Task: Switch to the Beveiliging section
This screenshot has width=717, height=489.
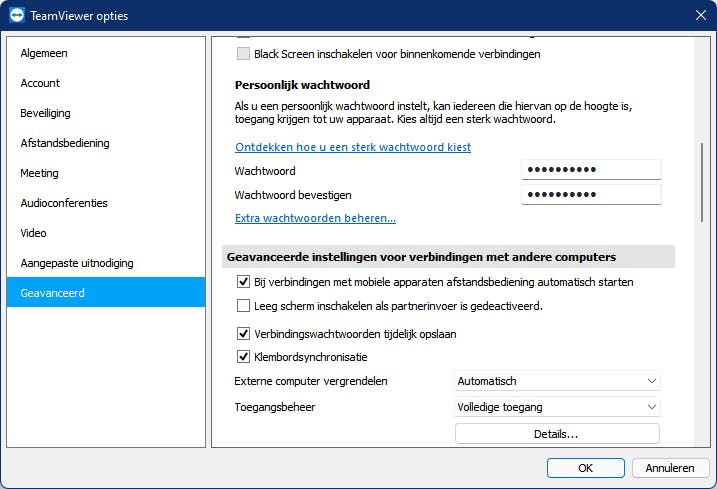Action: 45,113
